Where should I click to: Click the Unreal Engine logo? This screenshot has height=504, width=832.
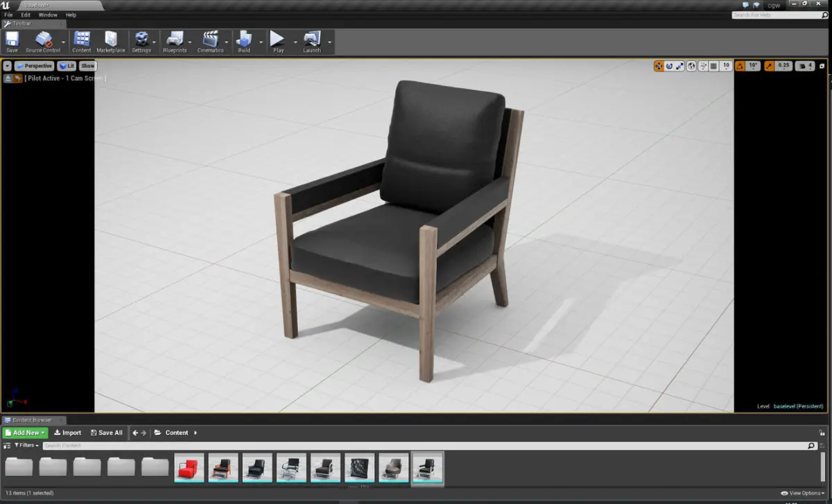tap(7, 6)
